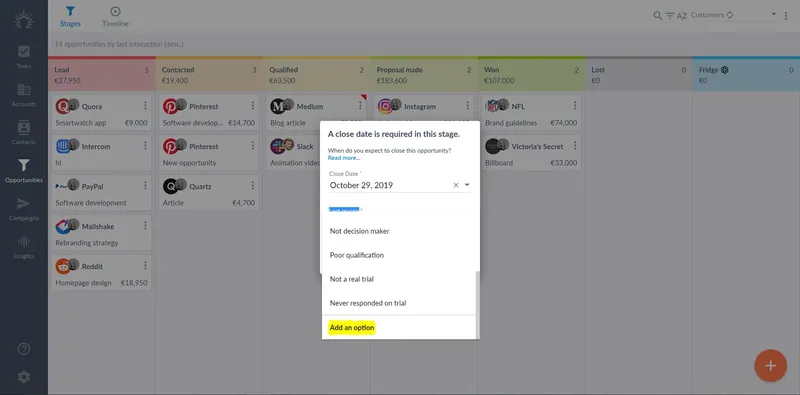Click the Contacted stage header
This screenshot has width=800, height=395.
point(209,75)
